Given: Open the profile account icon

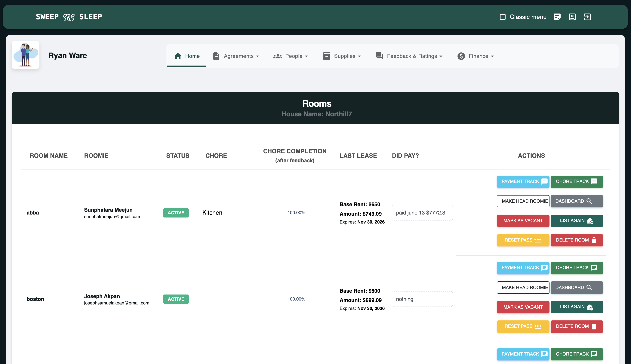Looking at the screenshot, I should [x=572, y=17].
